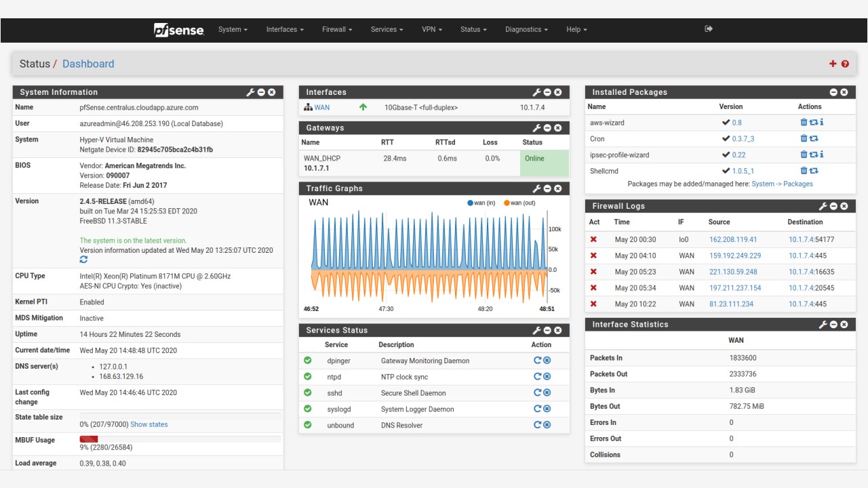The width and height of the screenshot is (868, 488).
Task: Open the Help menu
Action: (576, 29)
